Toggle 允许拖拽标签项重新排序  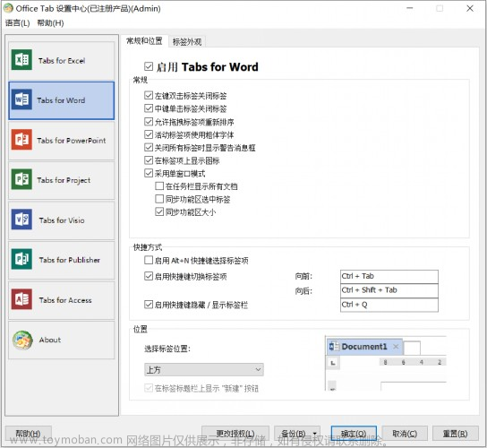pos(149,121)
